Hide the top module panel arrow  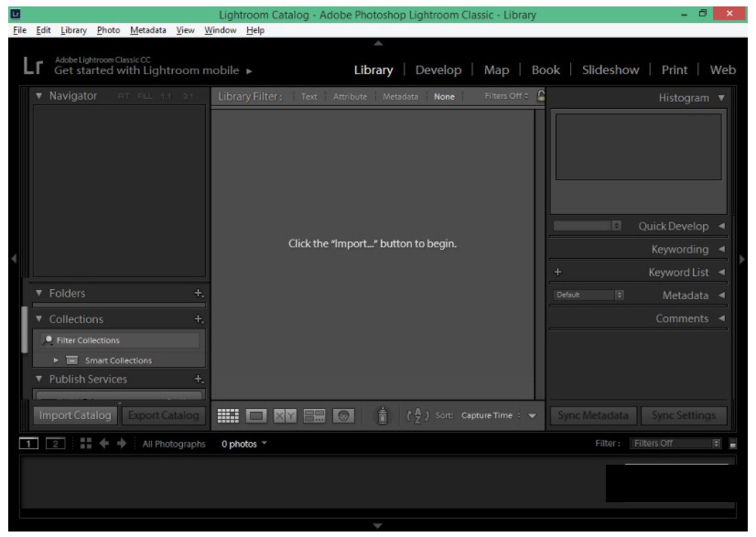click(378, 43)
